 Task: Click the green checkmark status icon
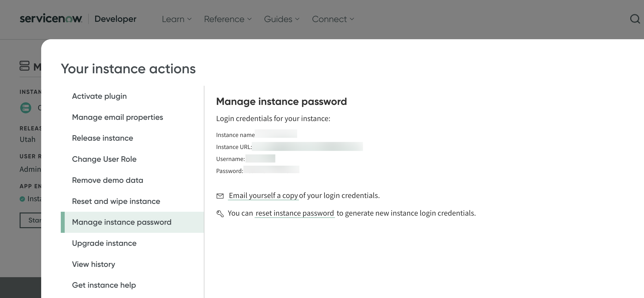pyautogui.click(x=22, y=199)
